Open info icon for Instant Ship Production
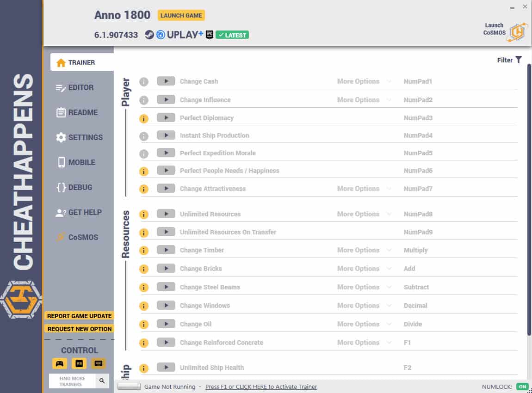 [x=144, y=136]
